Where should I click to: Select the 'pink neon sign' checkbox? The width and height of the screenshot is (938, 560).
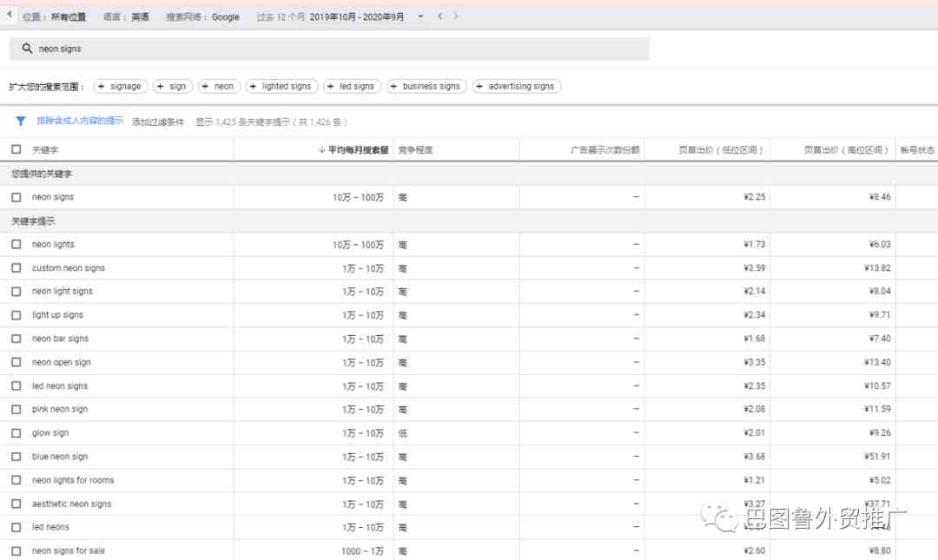[x=17, y=409]
